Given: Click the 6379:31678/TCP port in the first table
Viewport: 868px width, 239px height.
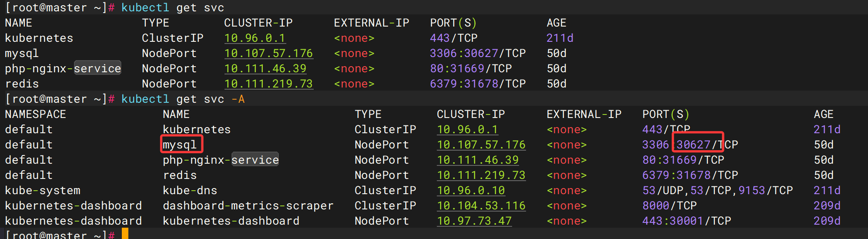Looking at the screenshot, I should 478,84.
